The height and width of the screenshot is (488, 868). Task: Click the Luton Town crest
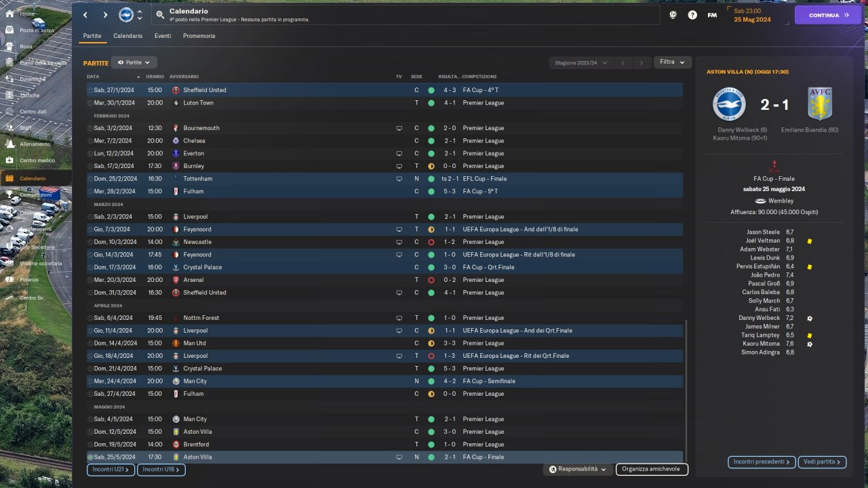[x=176, y=103]
